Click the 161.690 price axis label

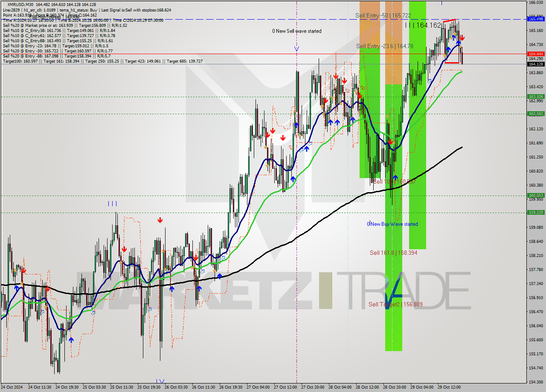tap(536, 143)
